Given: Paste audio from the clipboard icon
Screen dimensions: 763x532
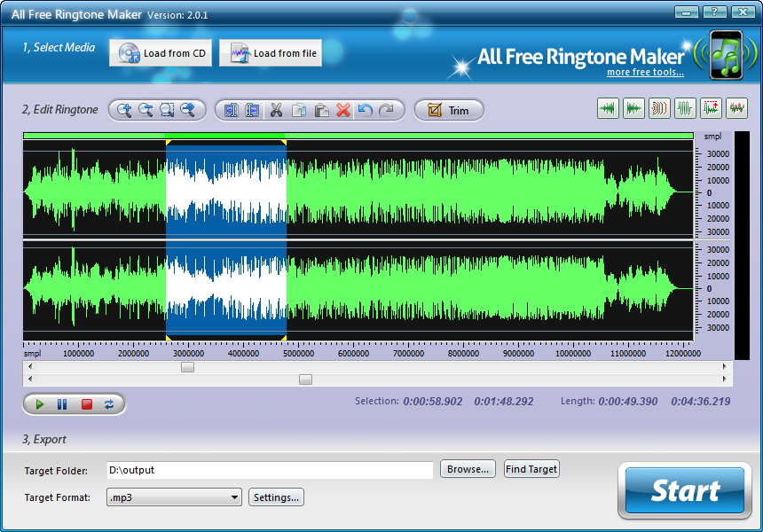Looking at the screenshot, I should coord(321,110).
